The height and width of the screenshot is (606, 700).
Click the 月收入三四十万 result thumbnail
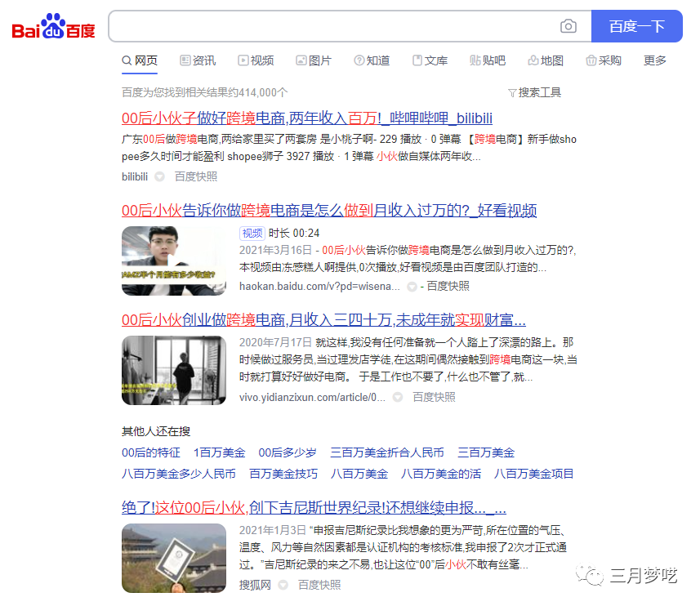tap(174, 371)
